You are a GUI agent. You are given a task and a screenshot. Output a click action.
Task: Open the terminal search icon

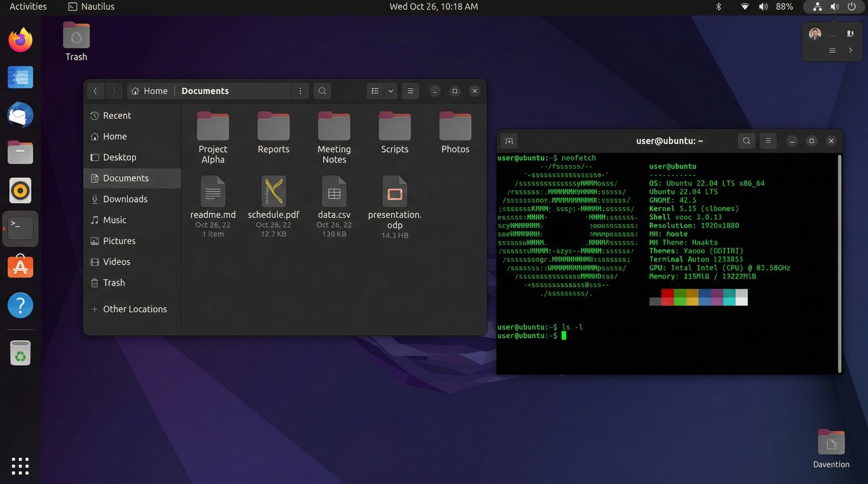[746, 140]
